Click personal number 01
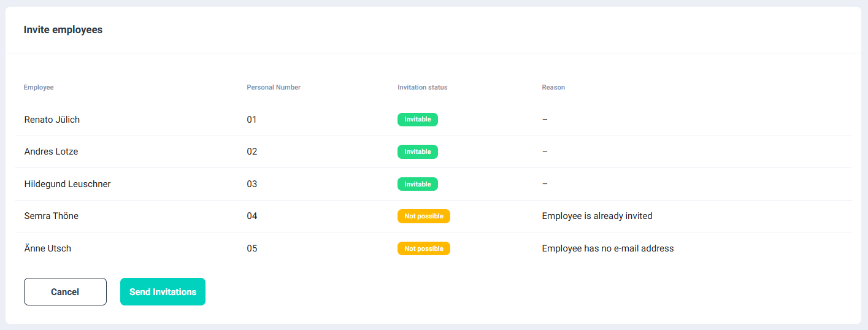This screenshot has height=330, width=868. coord(252,120)
